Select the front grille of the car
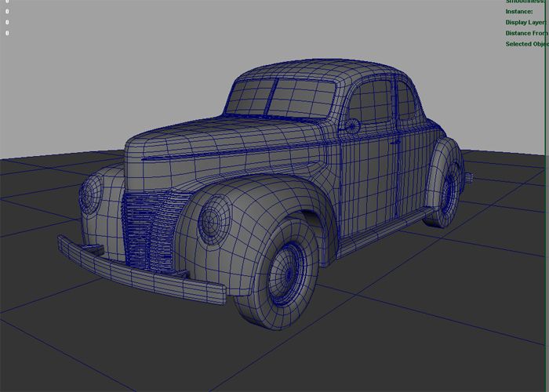The width and height of the screenshot is (549, 392). tap(152, 231)
